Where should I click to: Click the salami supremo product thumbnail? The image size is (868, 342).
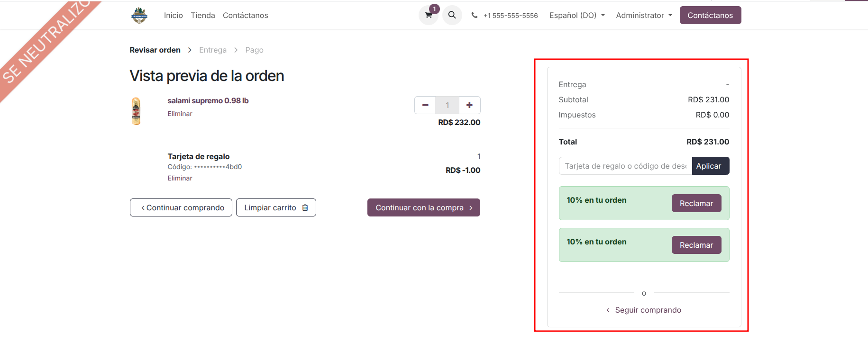coord(136,111)
